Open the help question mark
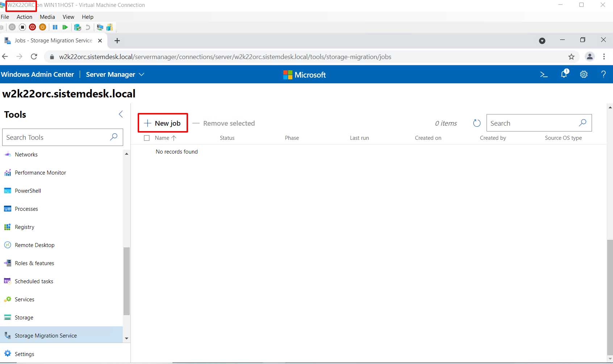Viewport: 613px width, 364px height. point(603,74)
